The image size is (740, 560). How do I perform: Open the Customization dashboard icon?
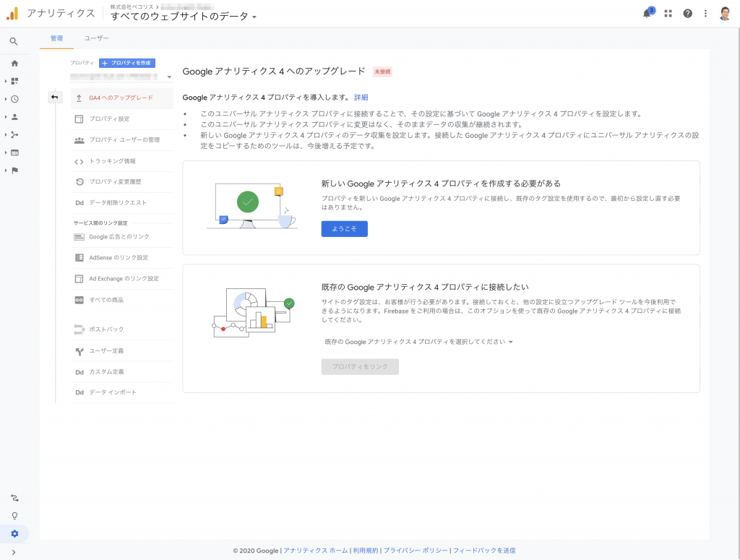pos(14,81)
